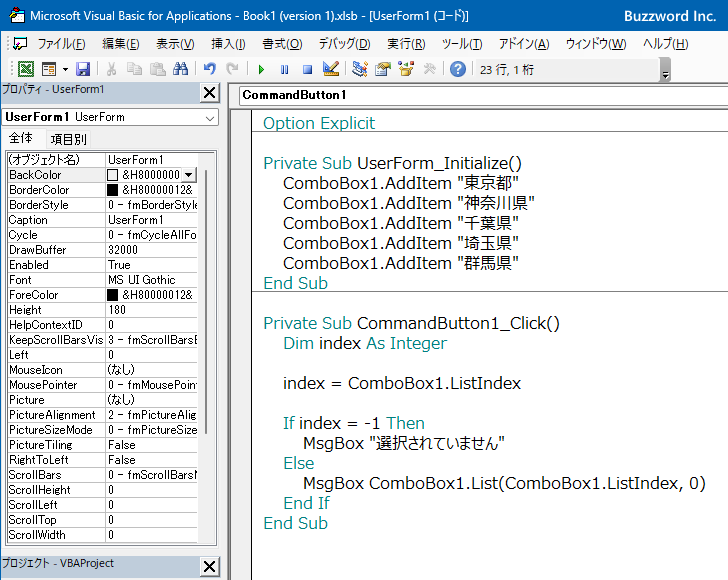The width and height of the screenshot is (728, 580).
Task: Open the Properties Window icon
Action: click(x=383, y=69)
